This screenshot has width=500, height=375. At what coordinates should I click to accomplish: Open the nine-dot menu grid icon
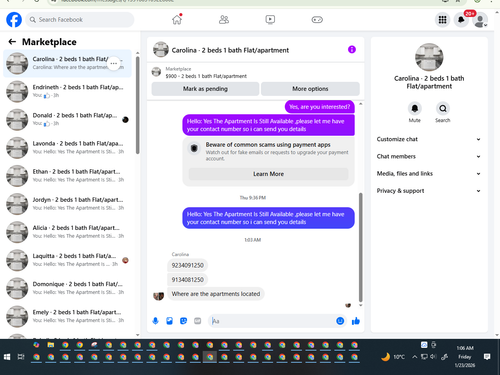click(x=442, y=20)
